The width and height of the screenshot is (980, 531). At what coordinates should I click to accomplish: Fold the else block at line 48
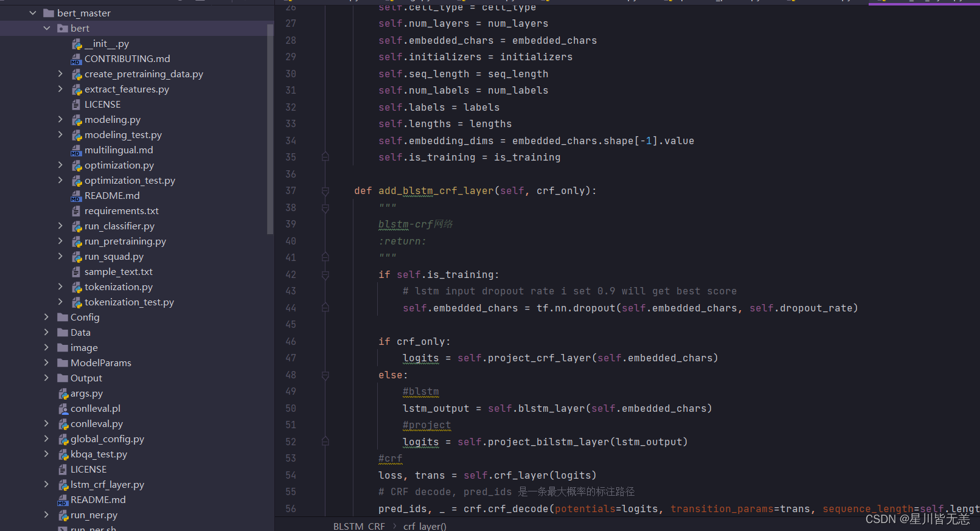[x=325, y=375]
